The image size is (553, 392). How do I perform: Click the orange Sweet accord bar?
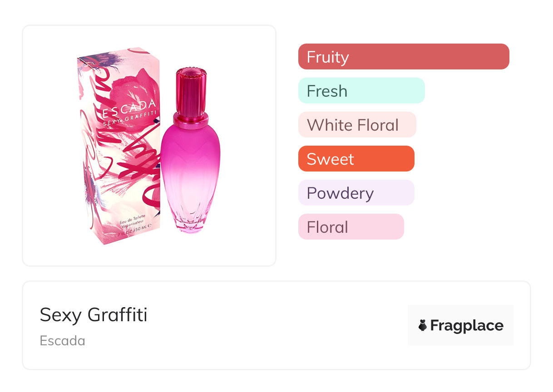356,158
